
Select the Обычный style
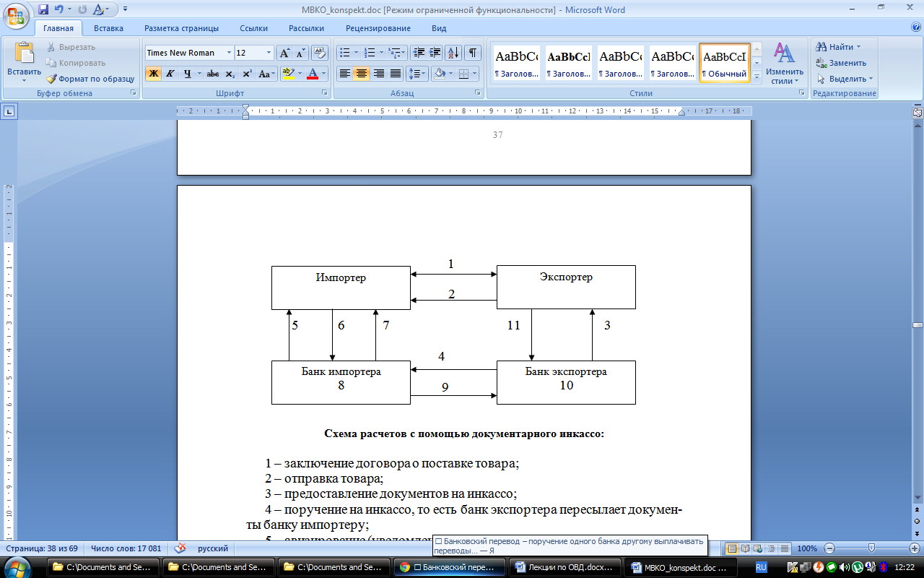(725, 63)
